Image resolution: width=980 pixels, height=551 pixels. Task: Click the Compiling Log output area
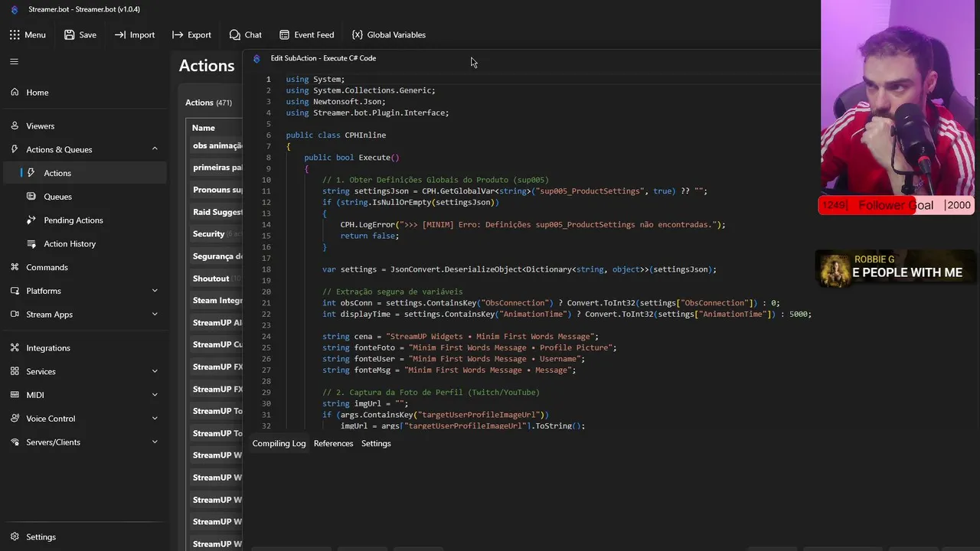(532, 497)
